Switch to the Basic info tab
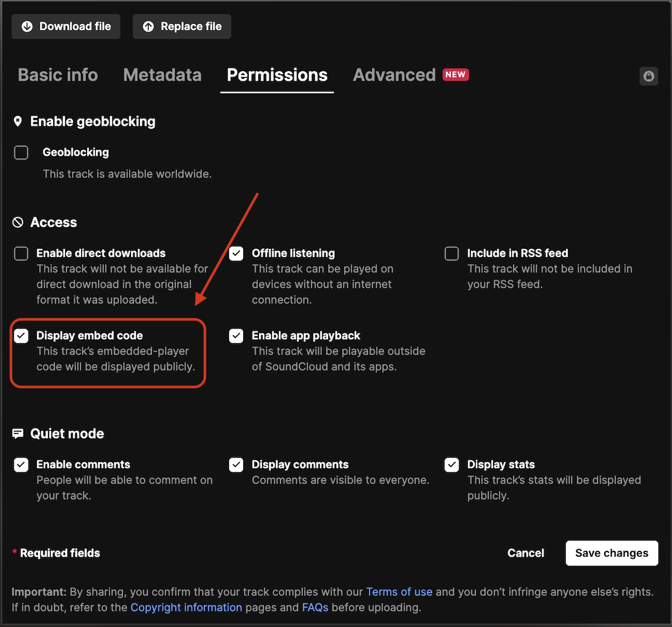672x627 pixels. point(58,75)
